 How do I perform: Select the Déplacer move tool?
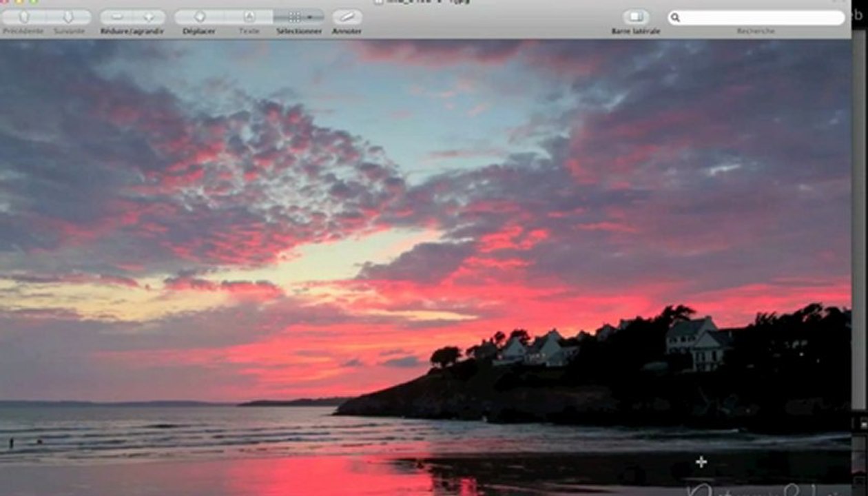point(199,17)
